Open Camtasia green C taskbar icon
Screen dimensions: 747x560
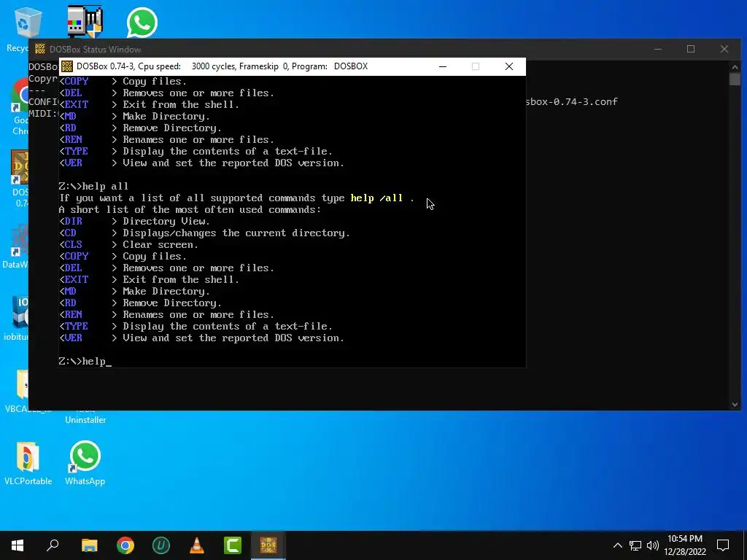[233, 545]
